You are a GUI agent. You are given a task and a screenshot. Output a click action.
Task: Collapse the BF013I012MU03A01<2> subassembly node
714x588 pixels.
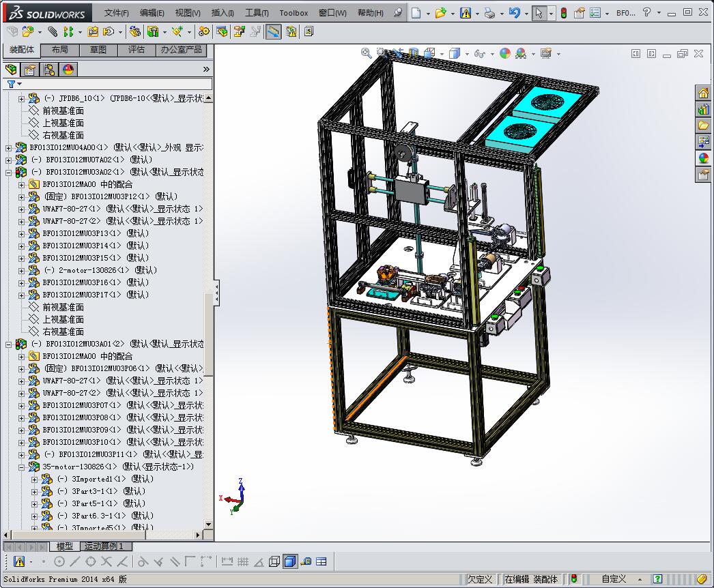tap(8, 344)
